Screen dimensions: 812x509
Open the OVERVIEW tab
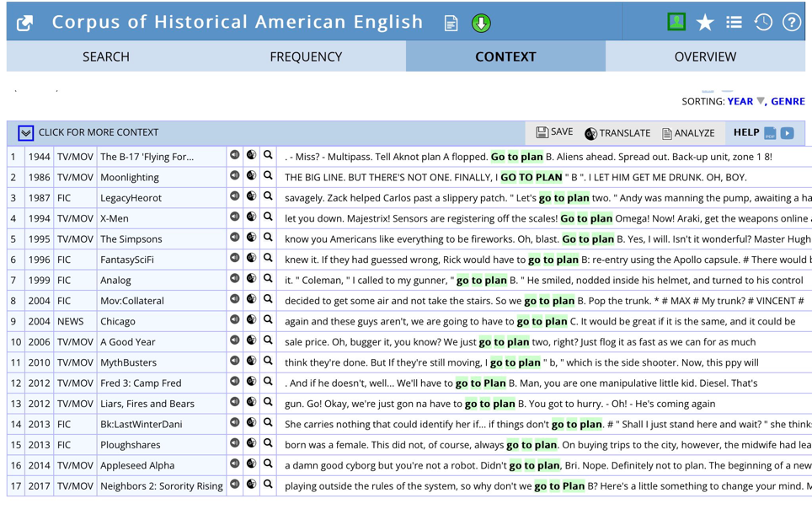[x=705, y=56]
